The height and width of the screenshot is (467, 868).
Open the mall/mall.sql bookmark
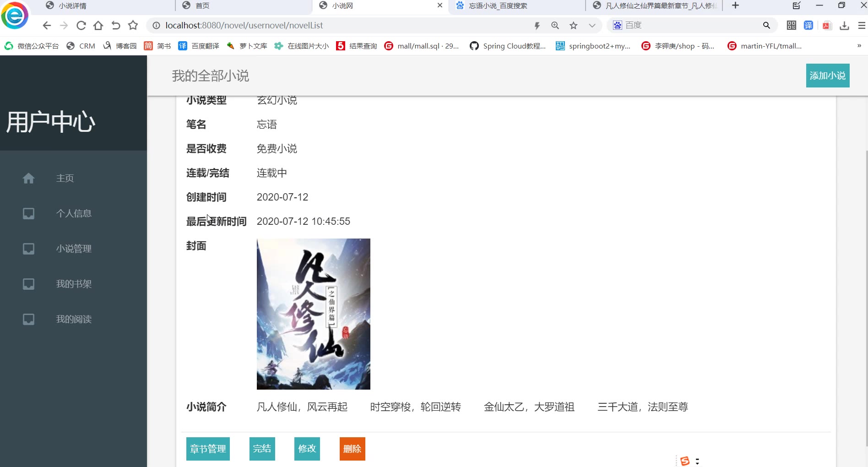(422, 46)
